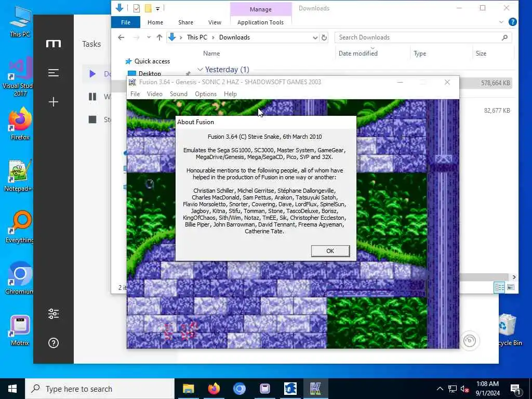Show stopped tasks with stop icon

92,119
